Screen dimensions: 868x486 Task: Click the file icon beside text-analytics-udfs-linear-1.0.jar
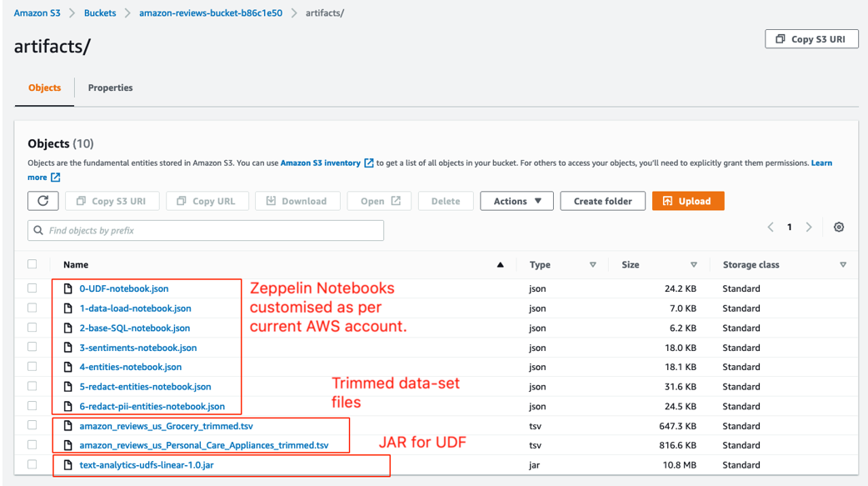pyautogui.click(x=68, y=465)
